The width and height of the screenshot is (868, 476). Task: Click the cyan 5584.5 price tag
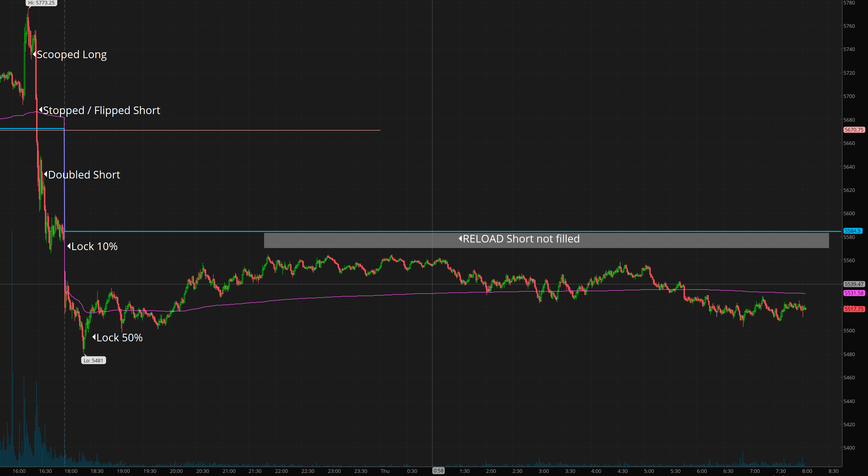click(853, 231)
